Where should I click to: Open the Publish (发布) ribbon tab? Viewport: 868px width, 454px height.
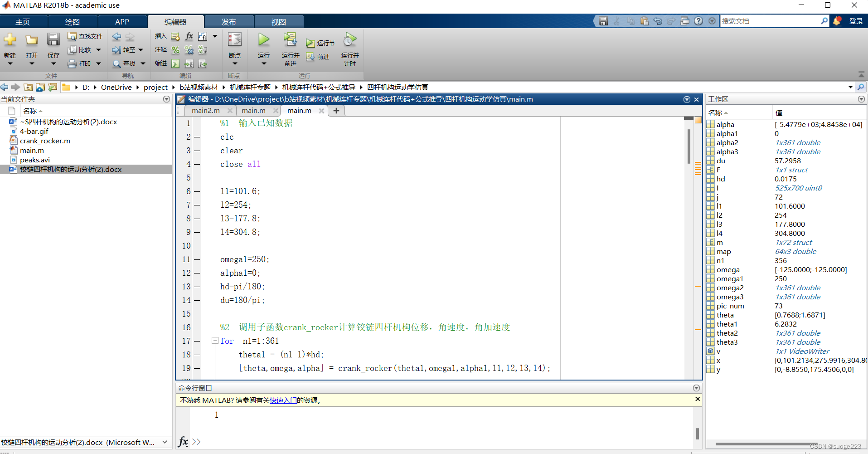(x=228, y=22)
